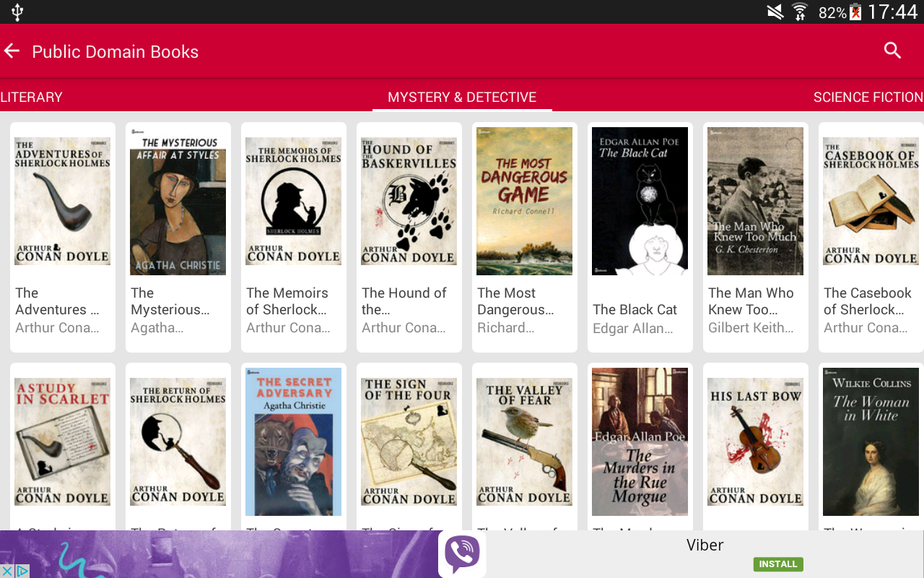Image resolution: width=924 pixels, height=578 pixels.
Task: Tap the battery indicator icon
Action: click(855, 12)
